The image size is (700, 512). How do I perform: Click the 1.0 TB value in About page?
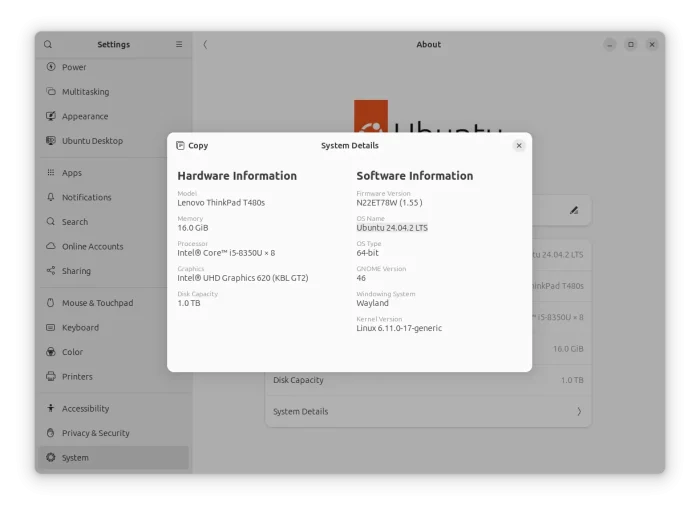(572, 380)
